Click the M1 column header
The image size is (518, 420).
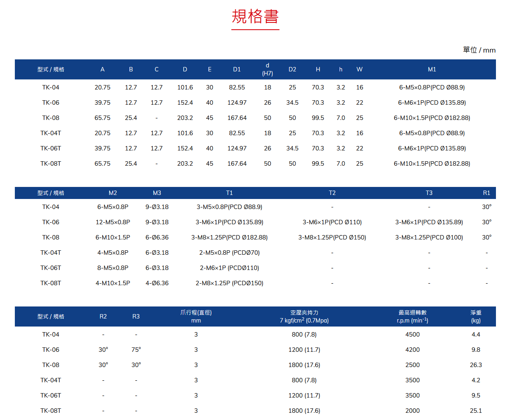pyautogui.click(x=432, y=69)
